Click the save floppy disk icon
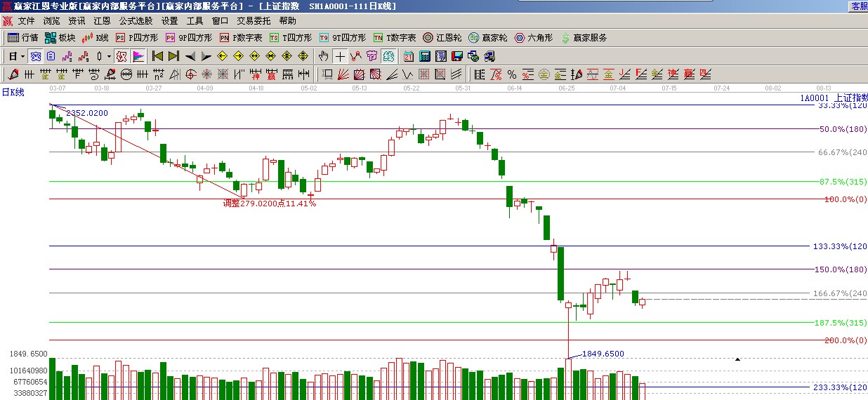 point(456,56)
